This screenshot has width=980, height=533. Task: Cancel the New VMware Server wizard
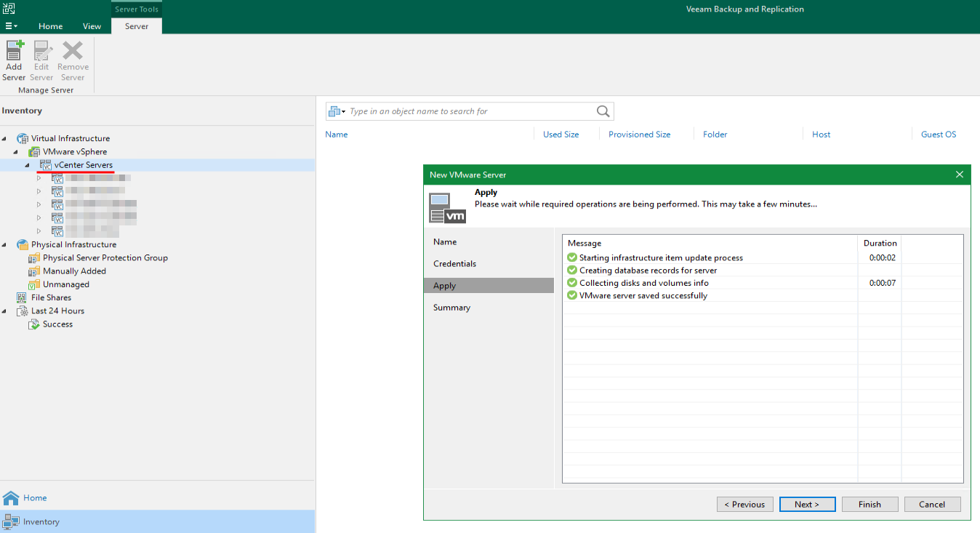click(x=932, y=505)
